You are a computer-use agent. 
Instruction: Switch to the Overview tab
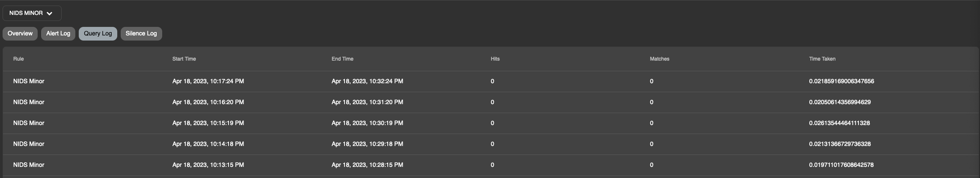point(20,34)
